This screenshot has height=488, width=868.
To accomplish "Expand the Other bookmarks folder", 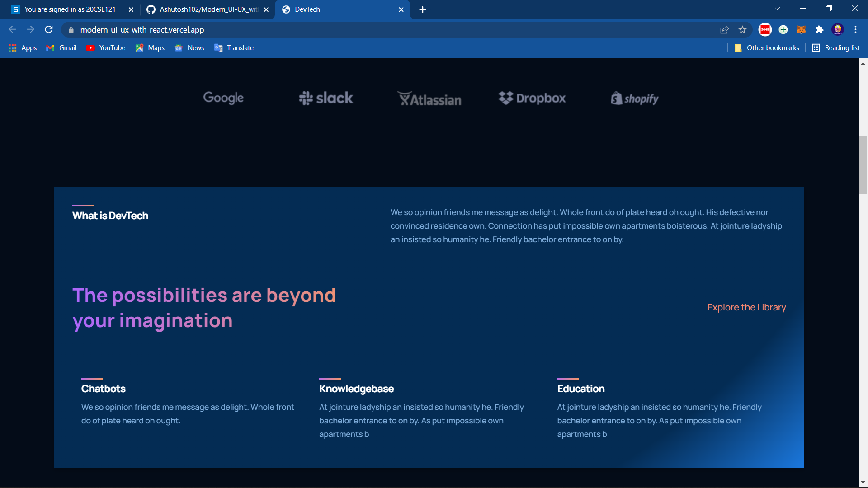I will click(x=767, y=48).
